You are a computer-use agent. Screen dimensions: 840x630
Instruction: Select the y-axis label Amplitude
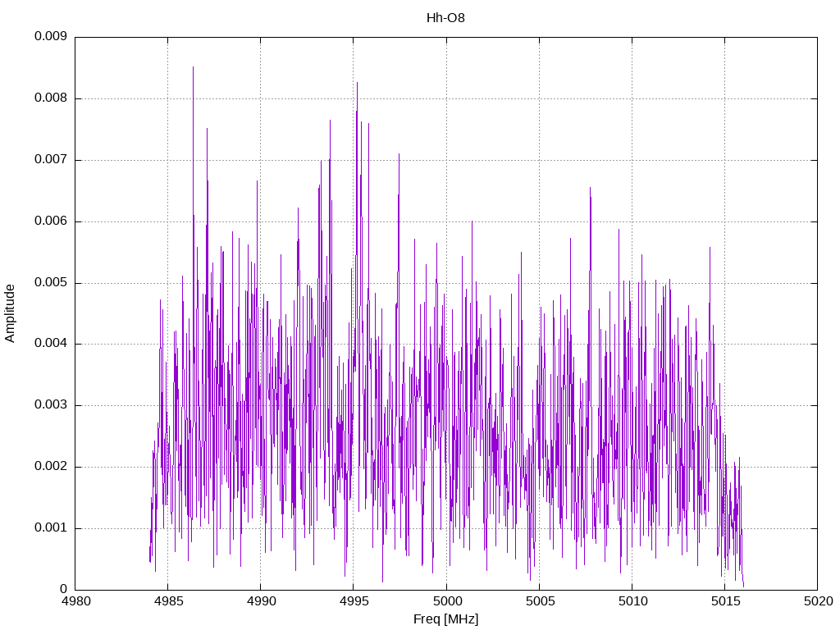point(10,313)
